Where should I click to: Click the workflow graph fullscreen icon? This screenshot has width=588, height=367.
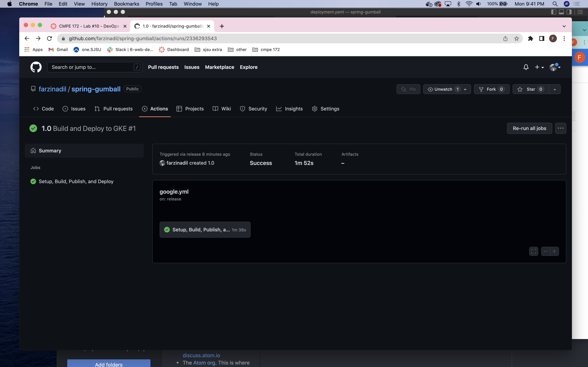[x=534, y=251]
